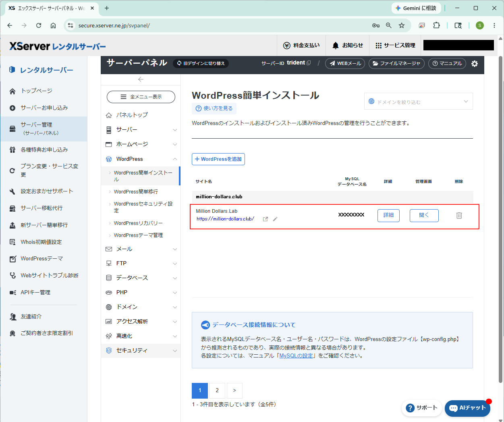Open MySQLの設定 manual link
Viewport: 504px width, 422px height.
point(296,356)
